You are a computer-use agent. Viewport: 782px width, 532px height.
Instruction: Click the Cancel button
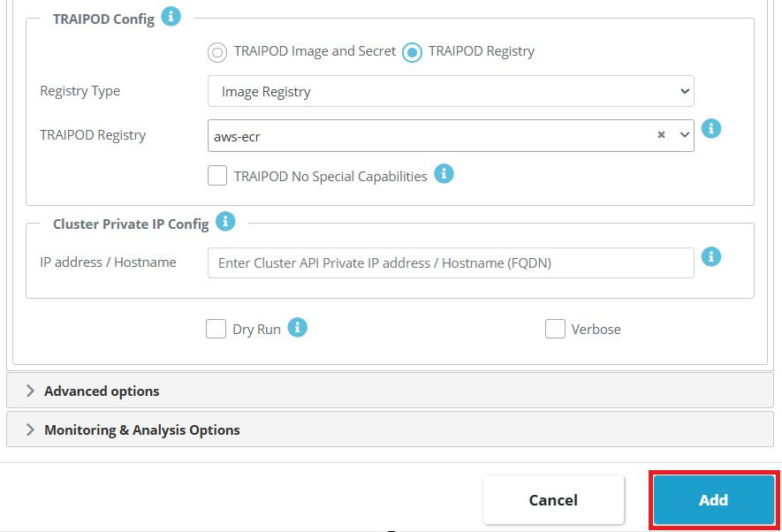coord(553,499)
